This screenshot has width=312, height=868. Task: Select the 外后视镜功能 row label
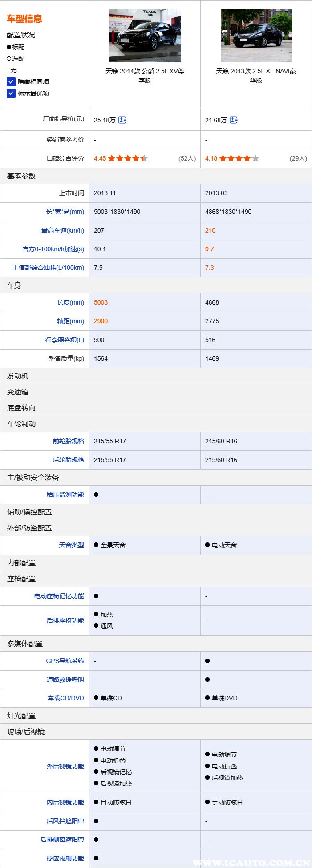[x=65, y=766]
